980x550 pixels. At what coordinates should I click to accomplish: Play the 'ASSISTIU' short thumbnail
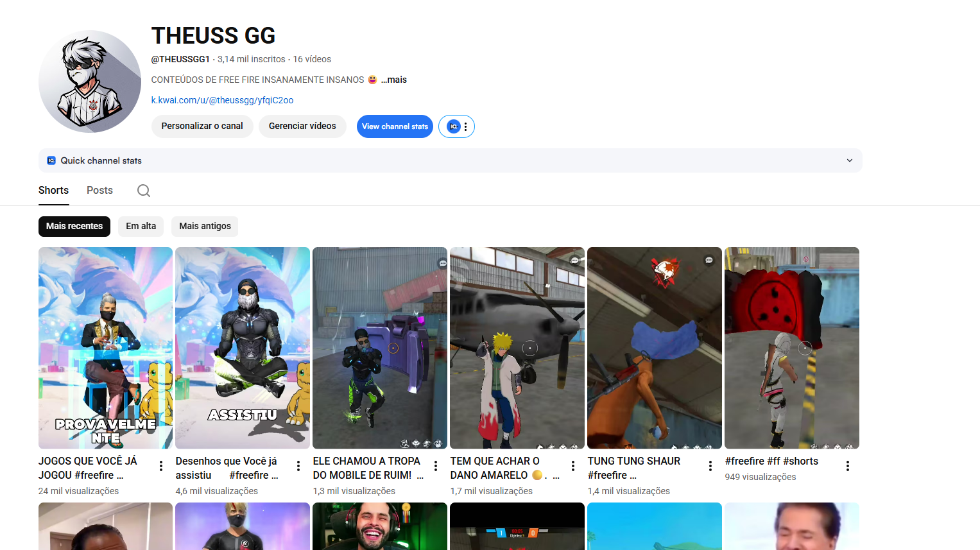[x=243, y=348]
